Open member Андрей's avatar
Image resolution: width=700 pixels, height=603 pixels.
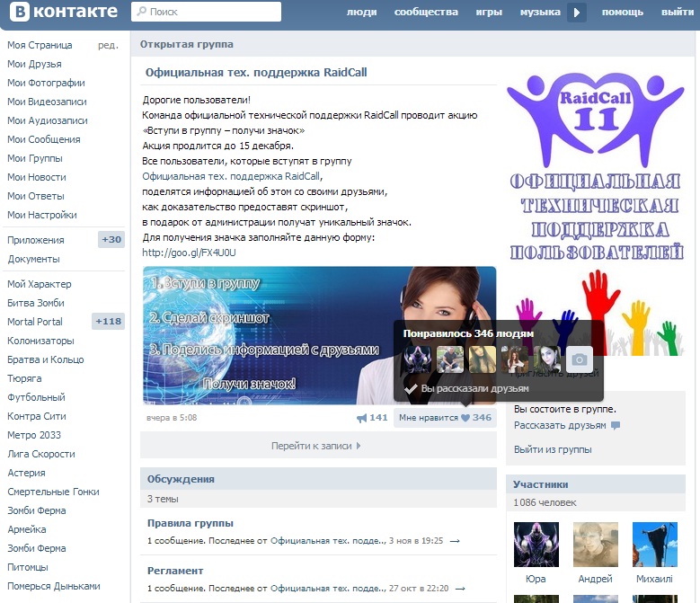click(x=596, y=545)
